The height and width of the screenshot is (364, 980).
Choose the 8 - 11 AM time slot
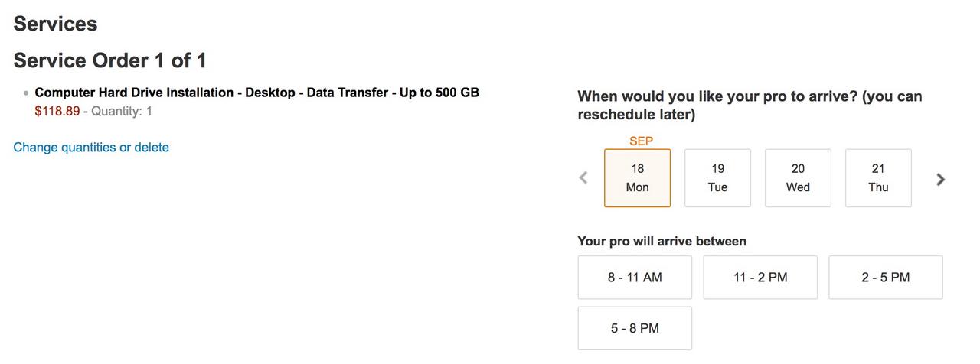(x=635, y=278)
